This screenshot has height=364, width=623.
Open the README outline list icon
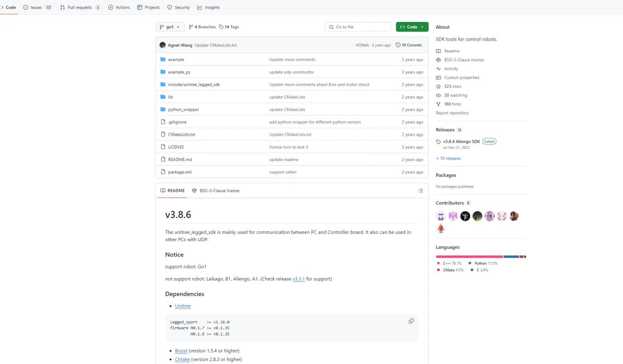[x=421, y=191]
